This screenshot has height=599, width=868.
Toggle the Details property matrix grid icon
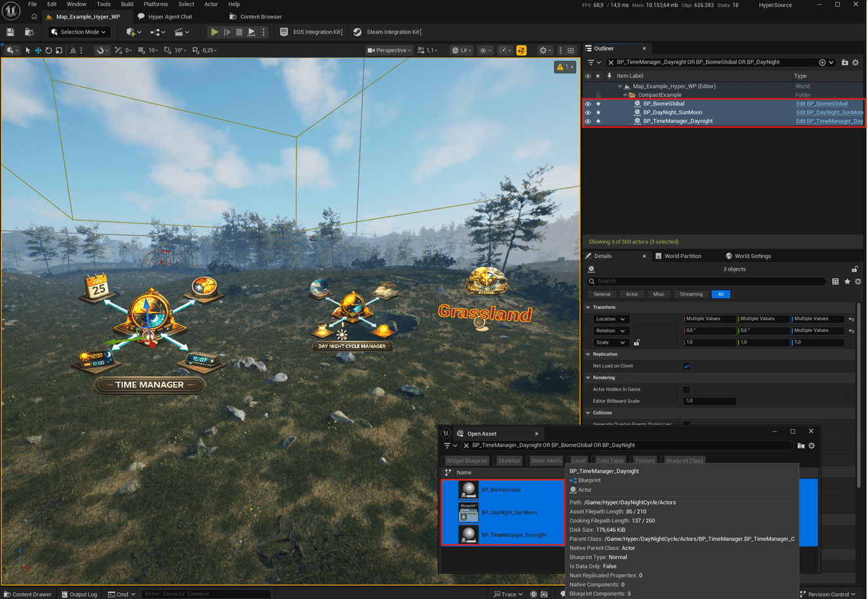point(835,281)
